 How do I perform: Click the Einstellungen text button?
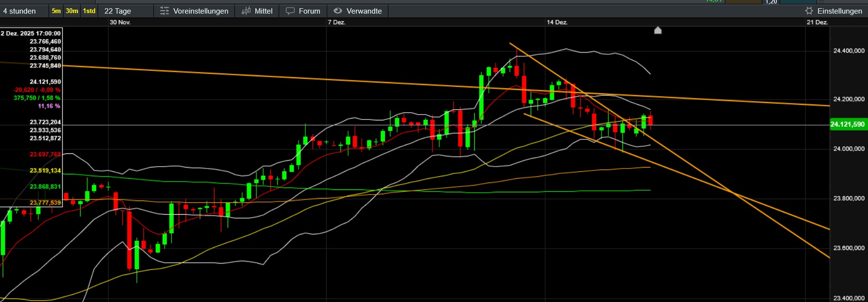(839, 11)
